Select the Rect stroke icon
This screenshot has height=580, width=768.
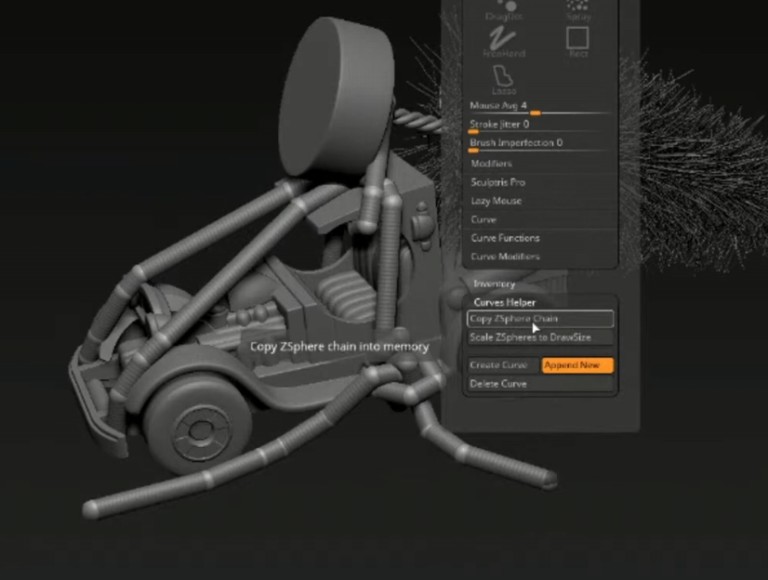[578, 42]
